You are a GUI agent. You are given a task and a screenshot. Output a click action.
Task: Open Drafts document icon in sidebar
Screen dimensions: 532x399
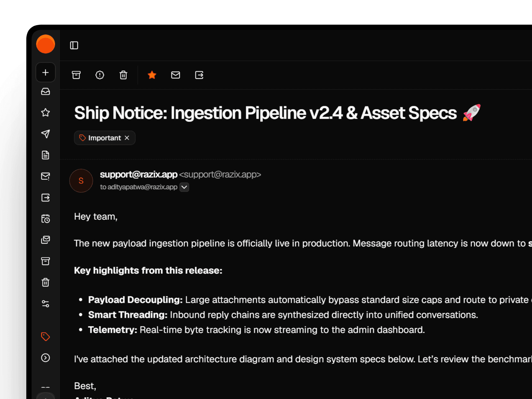point(45,155)
